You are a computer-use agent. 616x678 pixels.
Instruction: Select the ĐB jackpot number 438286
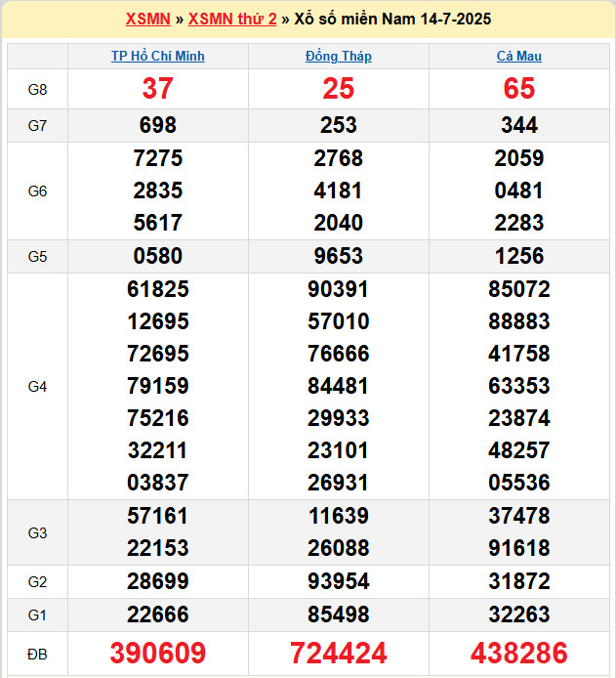tap(518, 654)
